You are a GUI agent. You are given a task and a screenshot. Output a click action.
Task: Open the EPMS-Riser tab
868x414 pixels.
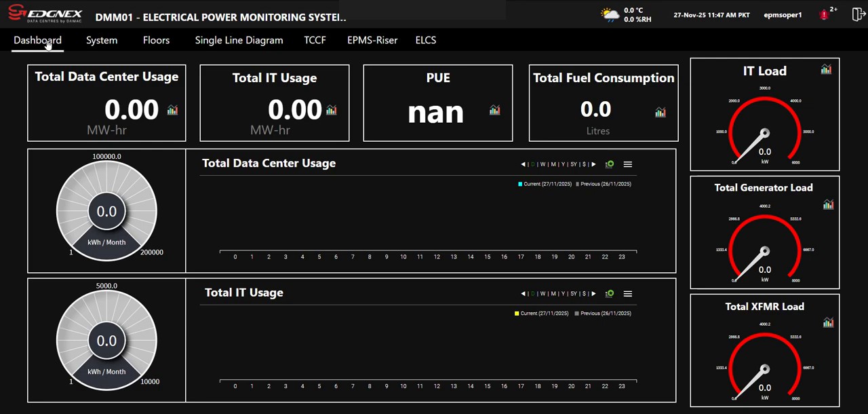coord(372,40)
